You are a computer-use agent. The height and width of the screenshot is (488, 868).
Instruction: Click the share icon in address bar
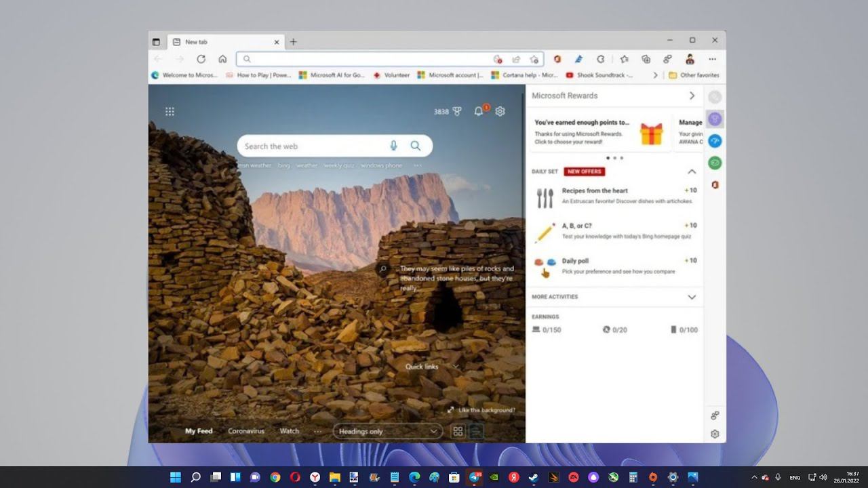pyautogui.click(x=516, y=59)
